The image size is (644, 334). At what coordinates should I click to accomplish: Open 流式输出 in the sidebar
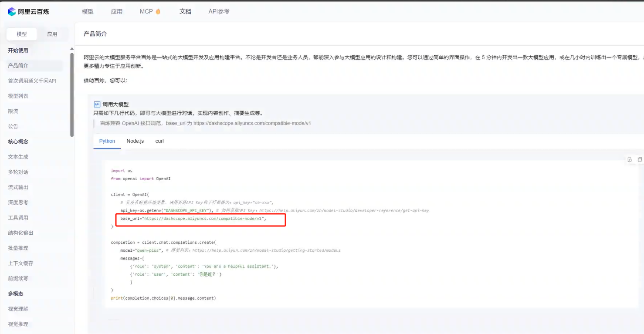click(18, 187)
